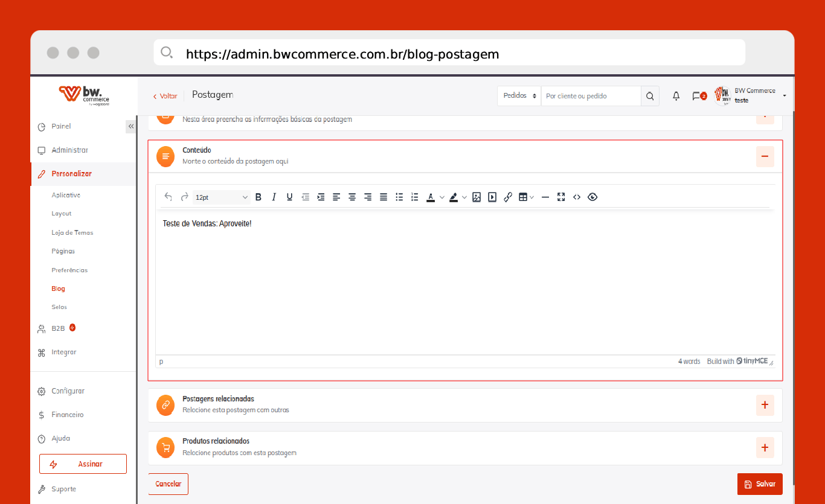
Task: Collapse the Conteúdo section
Action: pyautogui.click(x=765, y=156)
